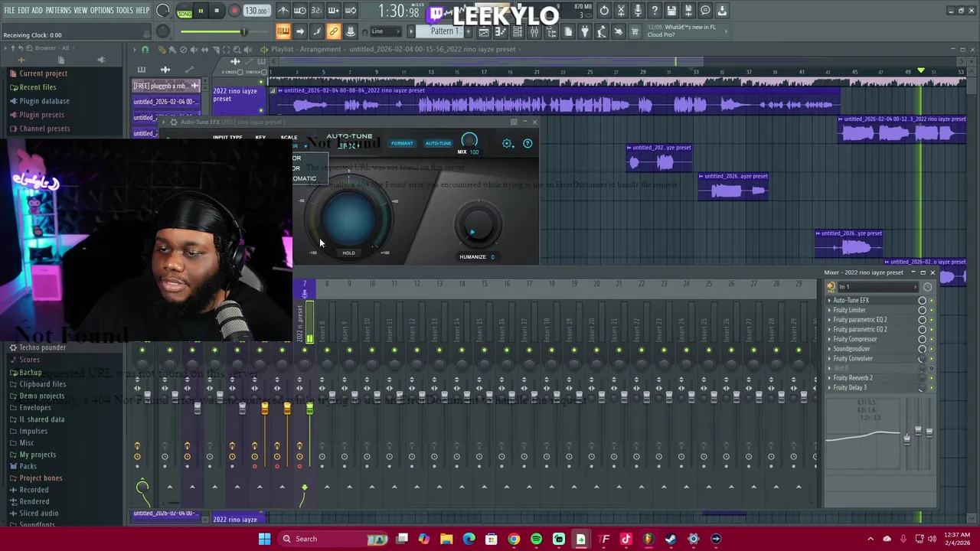Expand the Fruity Reeverb 2 slot arrow
This screenshot has height=551, width=980.
pyautogui.click(x=829, y=378)
